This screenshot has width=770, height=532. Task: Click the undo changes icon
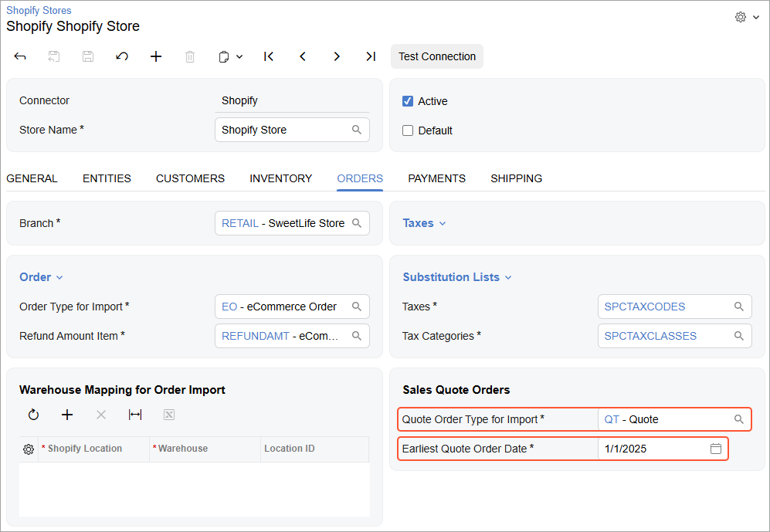pyautogui.click(x=122, y=56)
